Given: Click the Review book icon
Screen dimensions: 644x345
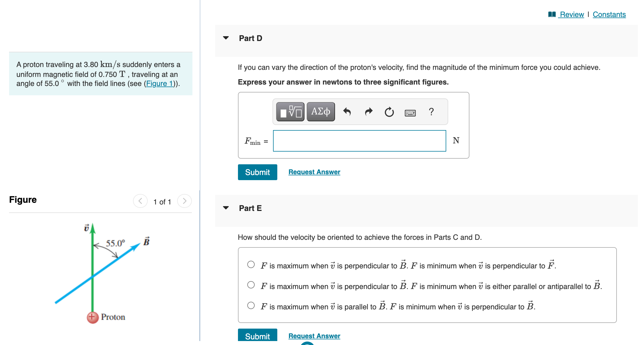Looking at the screenshot, I should coord(551,14).
